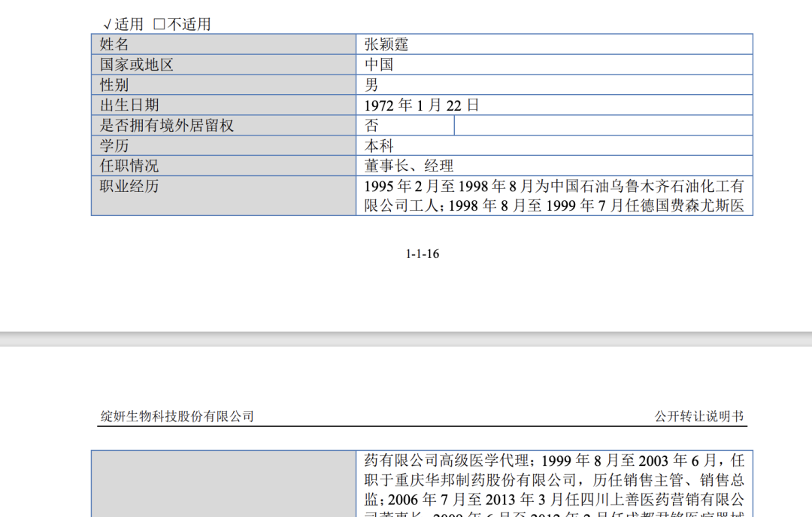This screenshot has width=812, height=517.
Task: Click header text 绽妍生物科技股份有限公司
Action: click(177, 416)
